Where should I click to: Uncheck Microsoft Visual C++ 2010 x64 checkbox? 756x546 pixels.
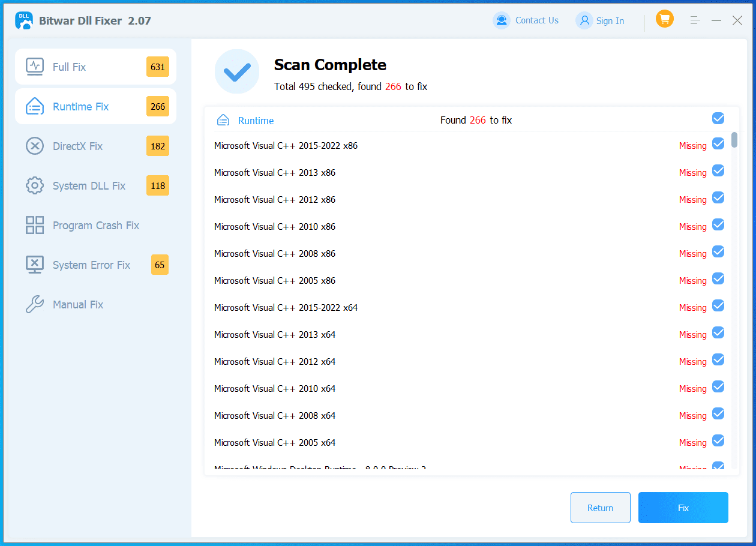pos(718,386)
